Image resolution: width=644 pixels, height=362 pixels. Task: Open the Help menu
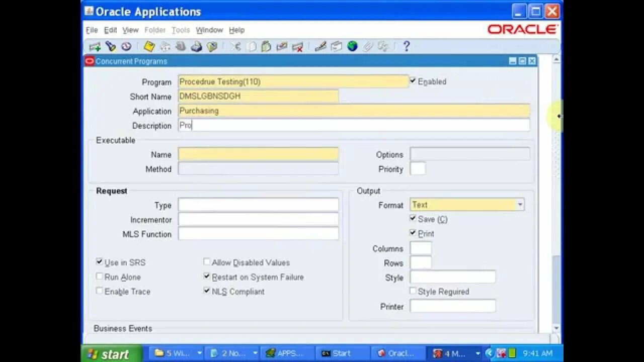coord(236,30)
